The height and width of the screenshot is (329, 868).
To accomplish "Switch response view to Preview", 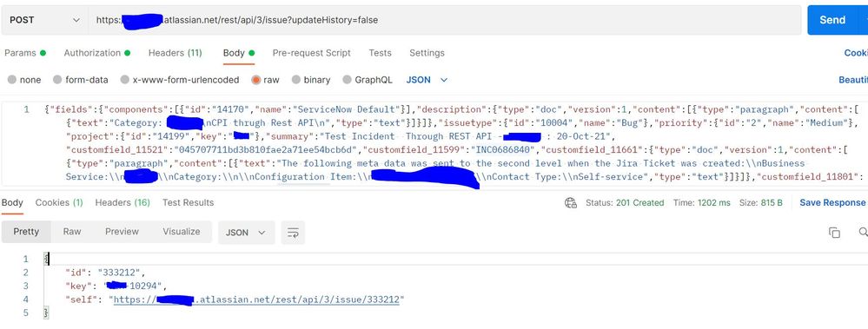I will [122, 232].
